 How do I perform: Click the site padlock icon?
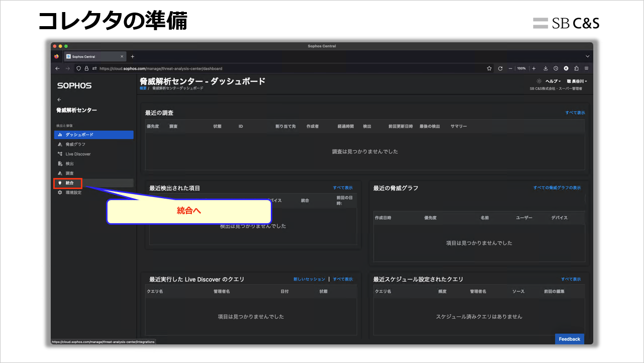(86, 68)
